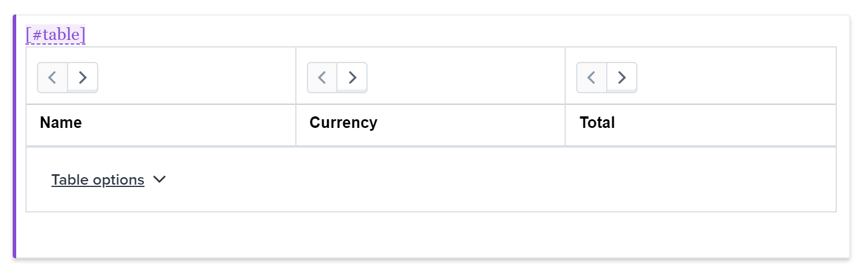Viewport: 868px width, 268px height.
Task: Shift the Currency column right
Action: pyautogui.click(x=353, y=78)
